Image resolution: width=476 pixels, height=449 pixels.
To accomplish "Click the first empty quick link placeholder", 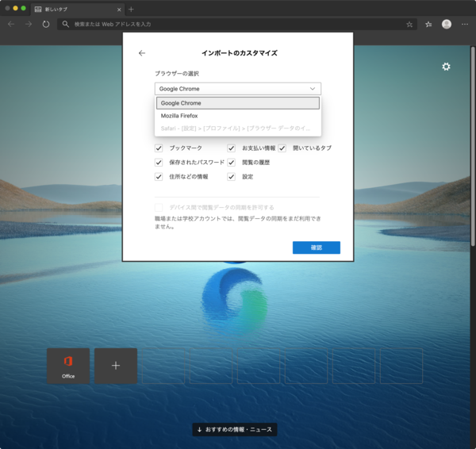I will [x=163, y=366].
